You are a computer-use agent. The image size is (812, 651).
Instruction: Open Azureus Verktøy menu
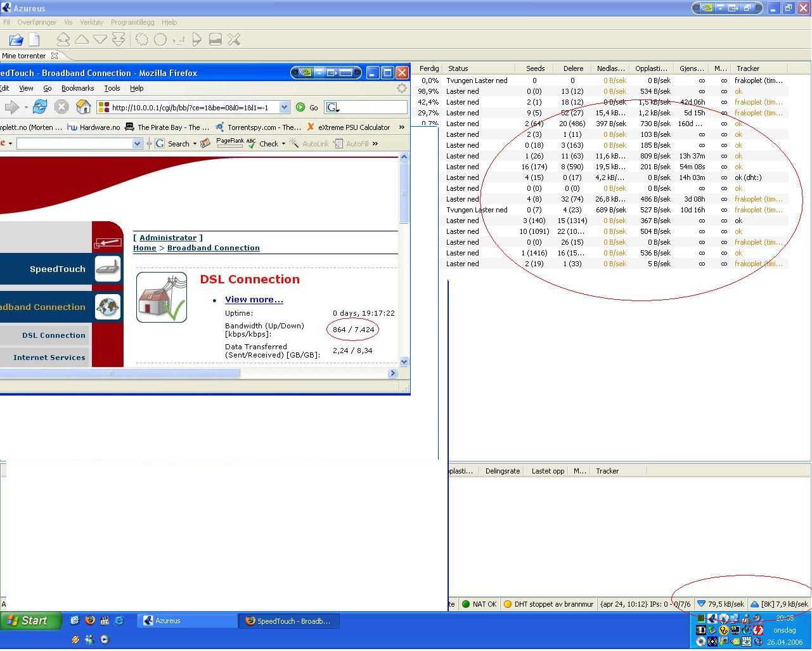tap(91, 22)
